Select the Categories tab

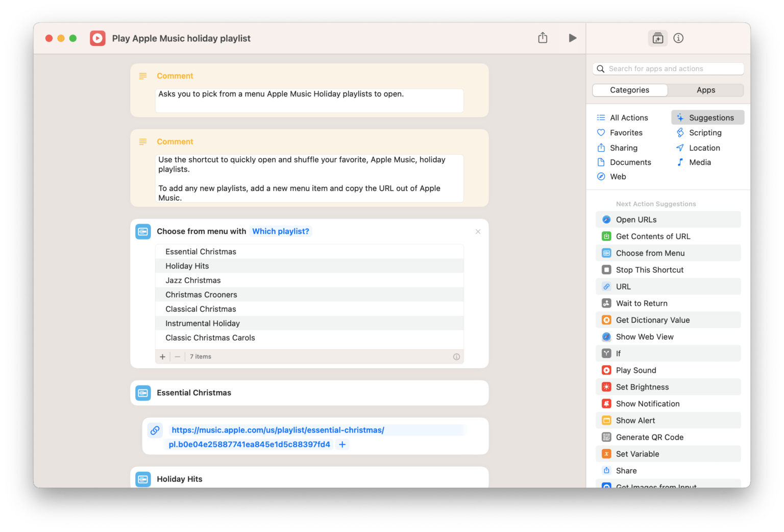(x=629, y=90)
